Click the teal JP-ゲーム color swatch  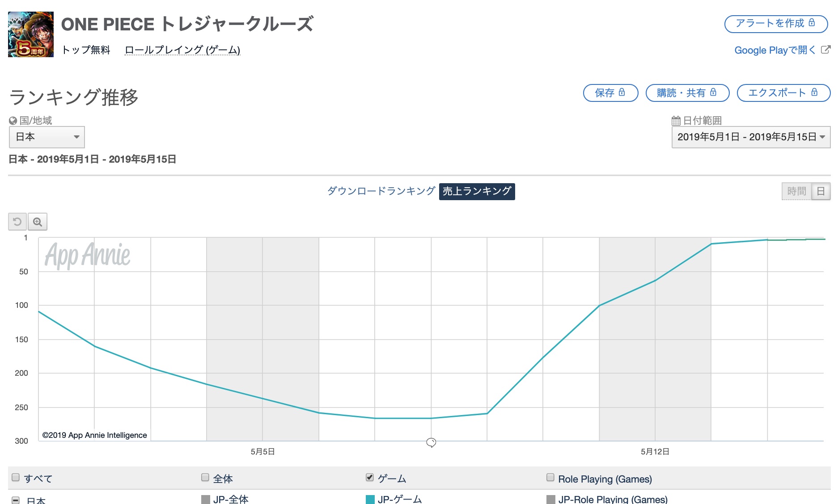pyautogui.click(x=370, y=499)
